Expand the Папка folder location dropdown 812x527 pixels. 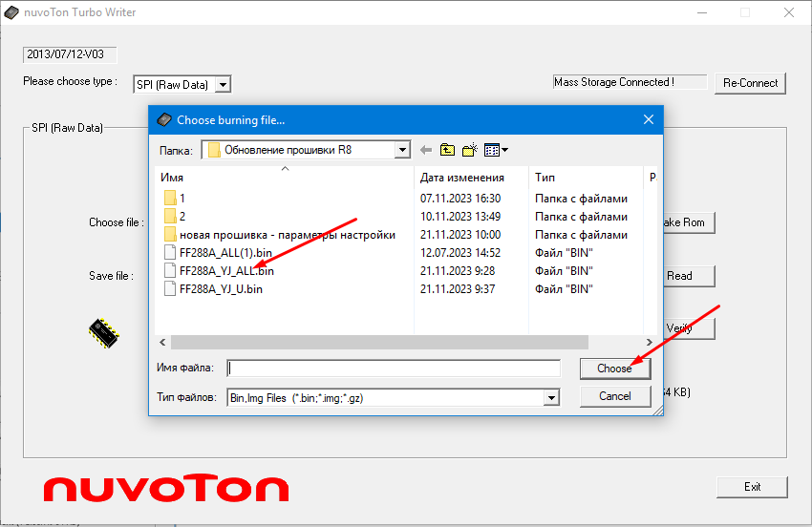[402, 150]
